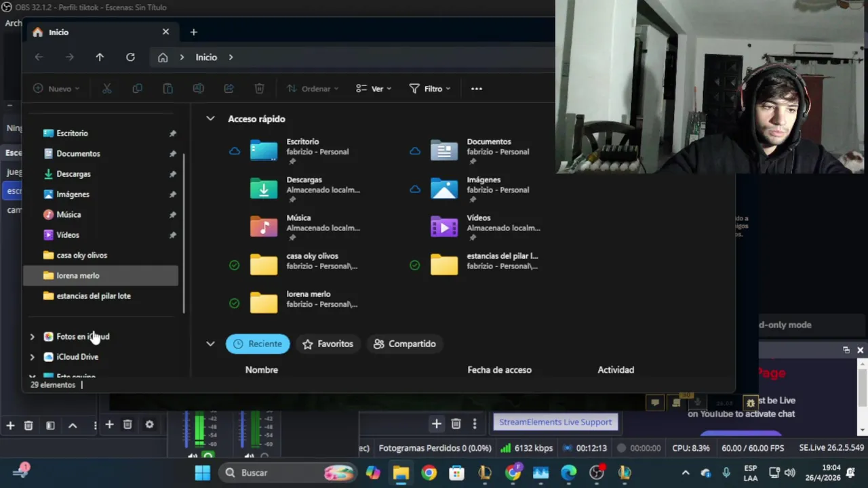Expand Fotos en iCloud tree node
The image size is (868, 488).
32,337
